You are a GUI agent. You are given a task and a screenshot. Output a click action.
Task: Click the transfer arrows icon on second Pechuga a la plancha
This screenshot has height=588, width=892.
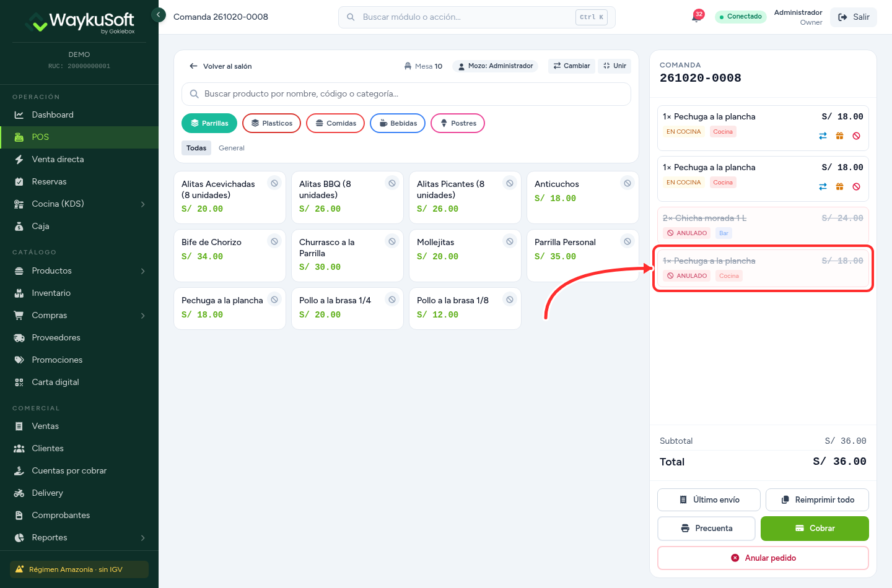[823, 187]
